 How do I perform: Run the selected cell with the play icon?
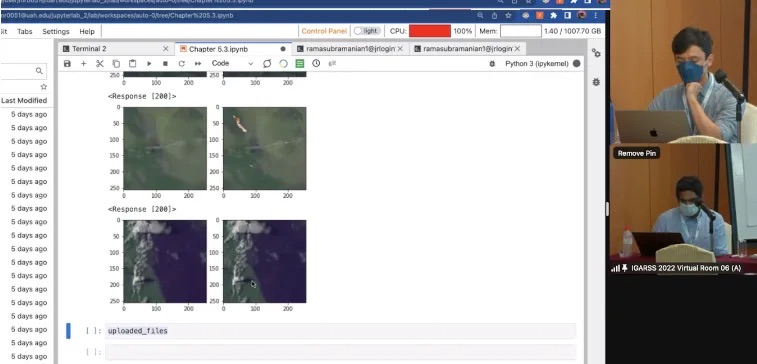point(149,64)
